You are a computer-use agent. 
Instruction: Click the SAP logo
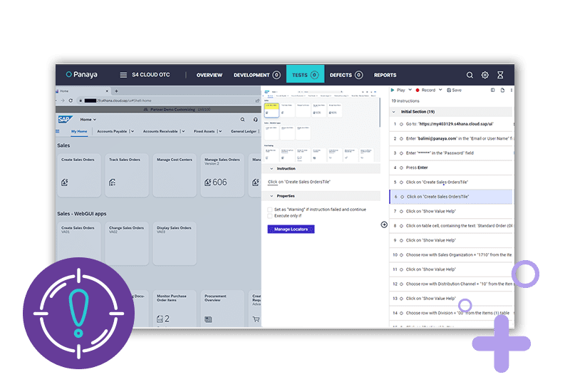(x=65, y=119)
